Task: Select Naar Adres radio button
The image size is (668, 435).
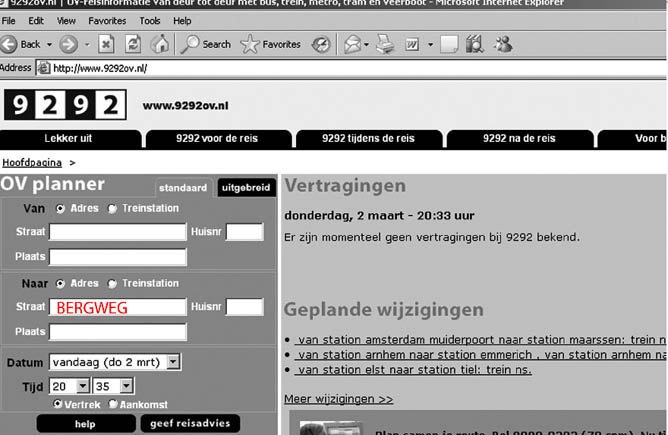Action: 60,284
